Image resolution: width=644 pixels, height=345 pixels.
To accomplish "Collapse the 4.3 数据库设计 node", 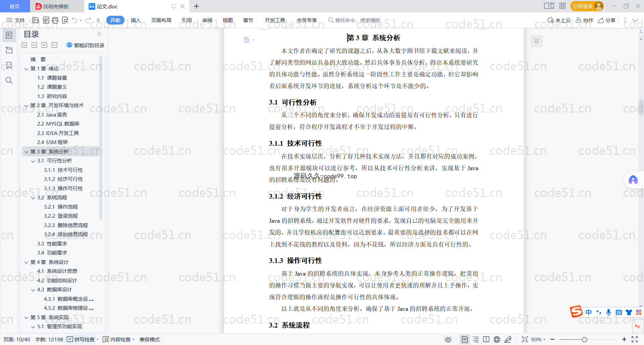I will 33,290.
